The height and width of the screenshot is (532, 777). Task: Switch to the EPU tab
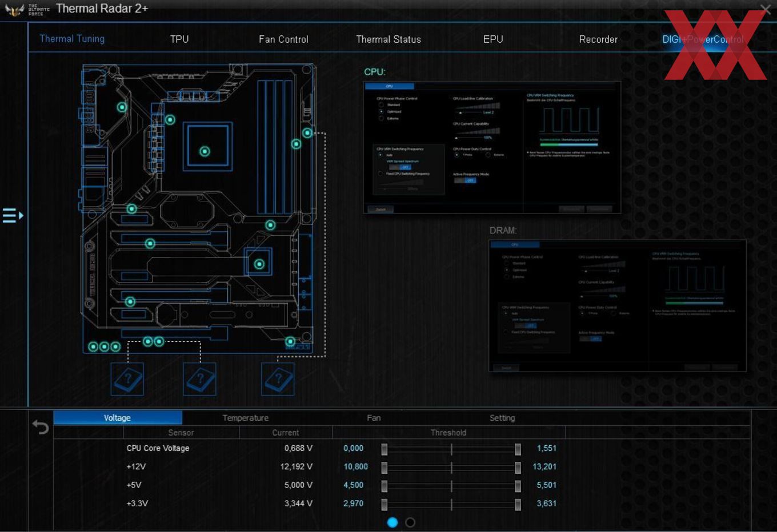coord(493,39)
